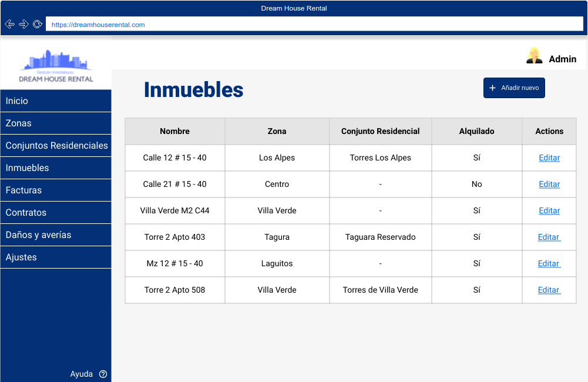The image size is (588, 382).
Task: Click the browser reload icon
Action: coord(38,24)
